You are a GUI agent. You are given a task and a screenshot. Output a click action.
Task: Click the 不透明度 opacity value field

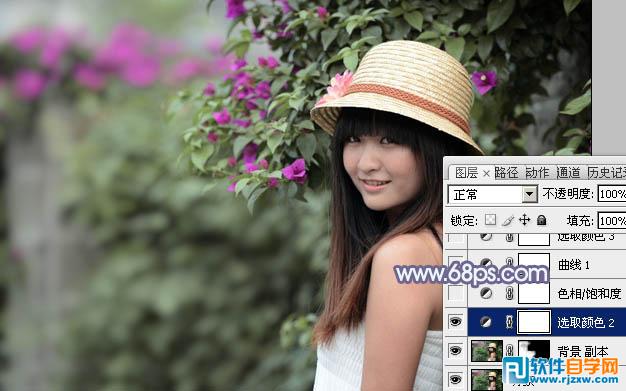[x=612, y=195]
